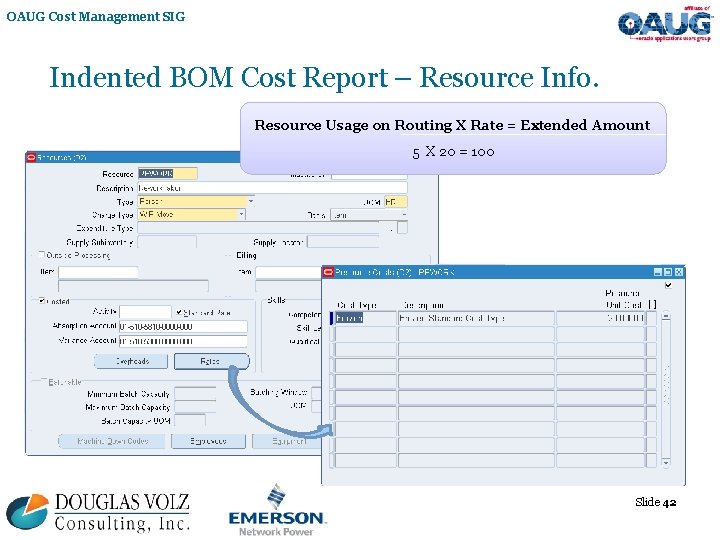
Task: Open the Charge Type dropdown
Action: click(242, 214)
